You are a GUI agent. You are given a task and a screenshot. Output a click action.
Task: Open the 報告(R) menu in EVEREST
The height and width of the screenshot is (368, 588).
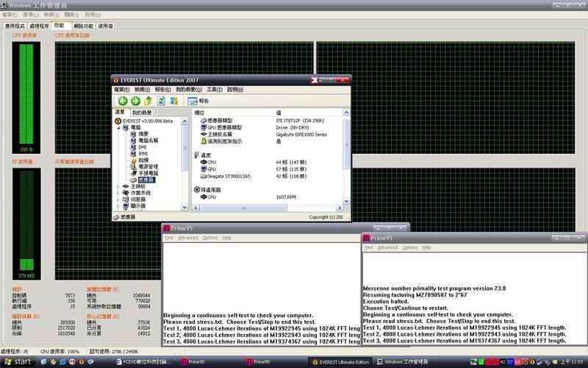162,89
